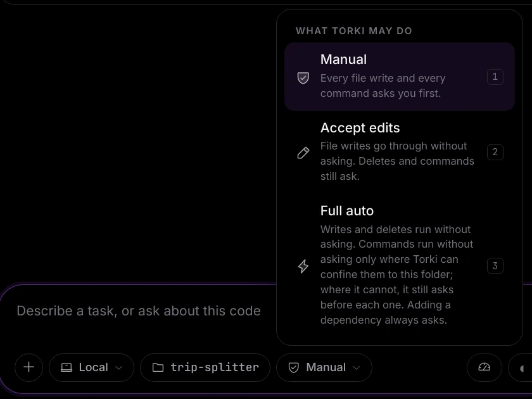This screenshot has width=532, height=399.
Task: Click the shortcut key badge 3
Action: pos(495,265)
